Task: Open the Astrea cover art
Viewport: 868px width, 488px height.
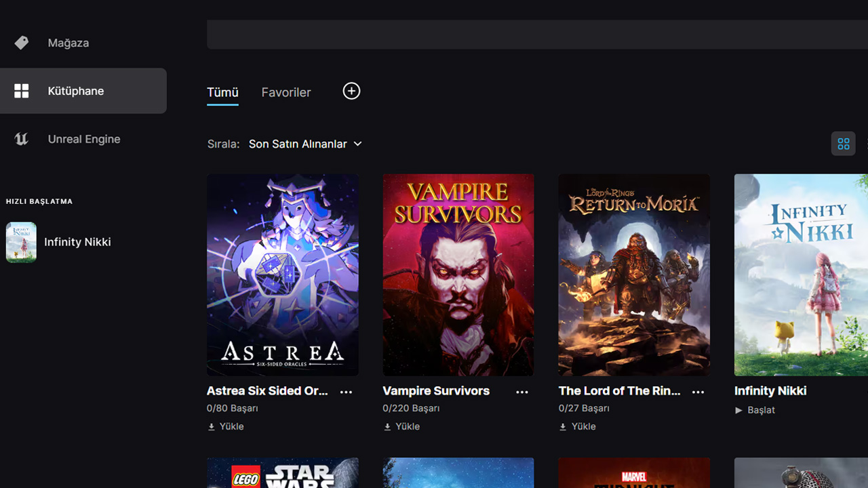Action: [283, 274]
